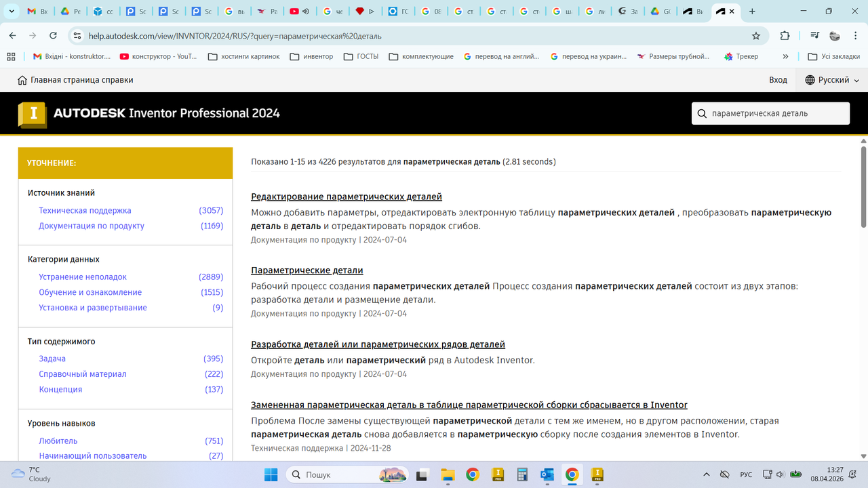
Task: Open result Замененная параметрическая деталь в таблице
Action: 469,405
